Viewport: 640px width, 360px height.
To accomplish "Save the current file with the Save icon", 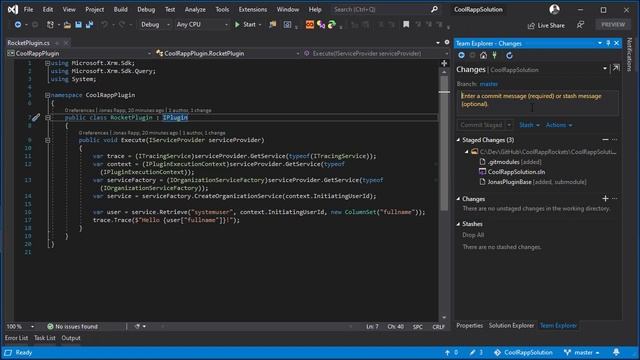I will tap(78, 25).
